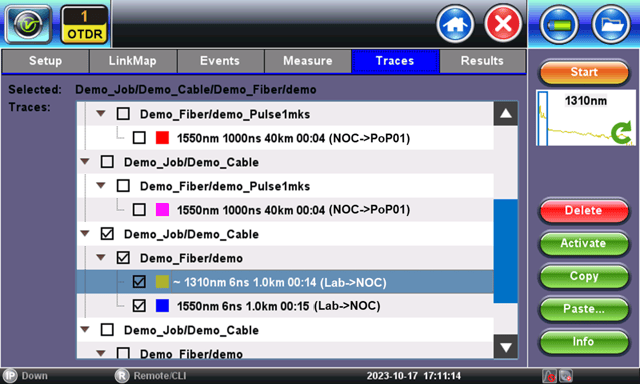
Task: Collapse the last unchecked Demo_Job/Demo_Cable group arrow
Action: point(85,329)
